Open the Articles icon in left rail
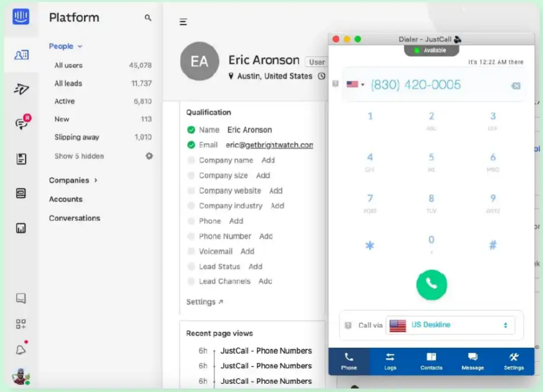Viewport: 543px width, 392px height. click(x=21, y=159)
